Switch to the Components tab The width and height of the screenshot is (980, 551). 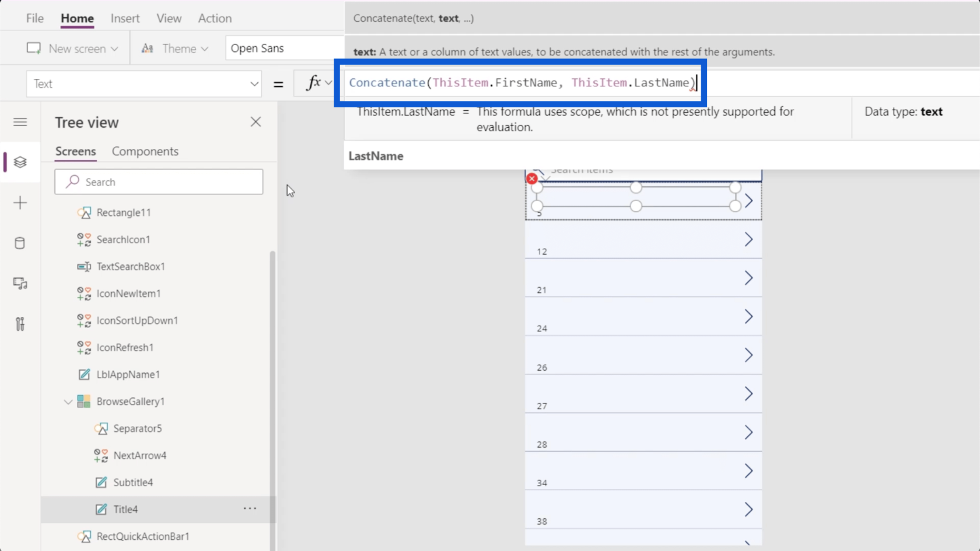[x=145, y=151]
